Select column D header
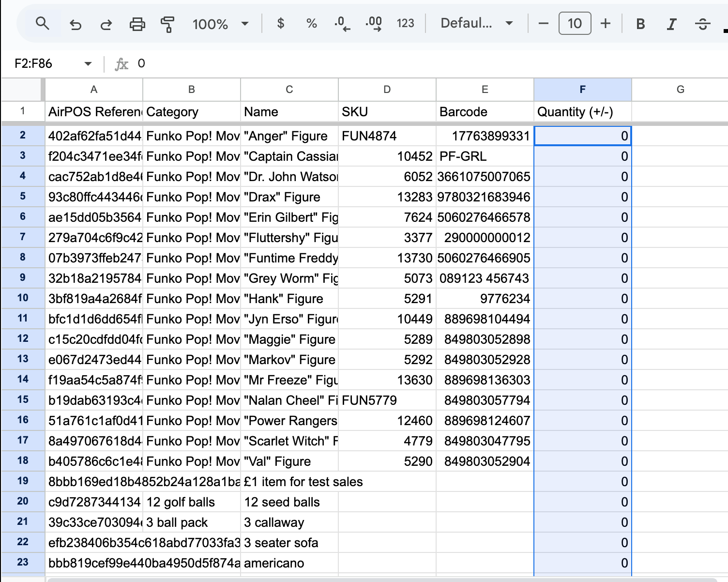 (387, 89)
